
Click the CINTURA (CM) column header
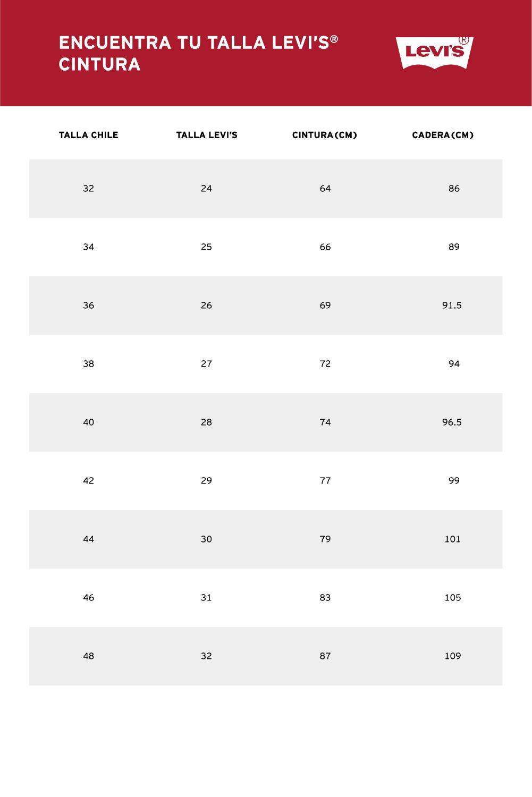point(325,135)
